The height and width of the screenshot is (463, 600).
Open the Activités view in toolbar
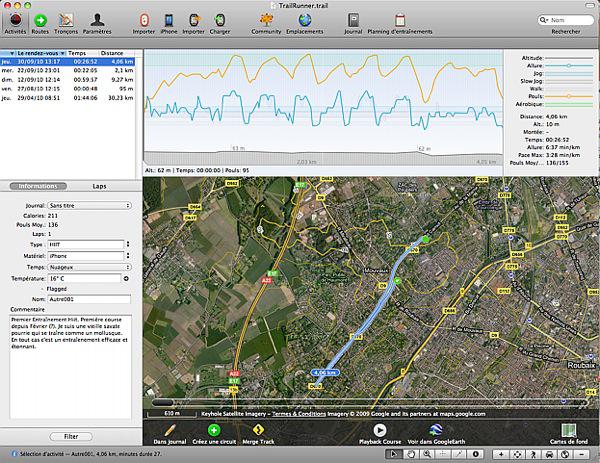point(14,20)
